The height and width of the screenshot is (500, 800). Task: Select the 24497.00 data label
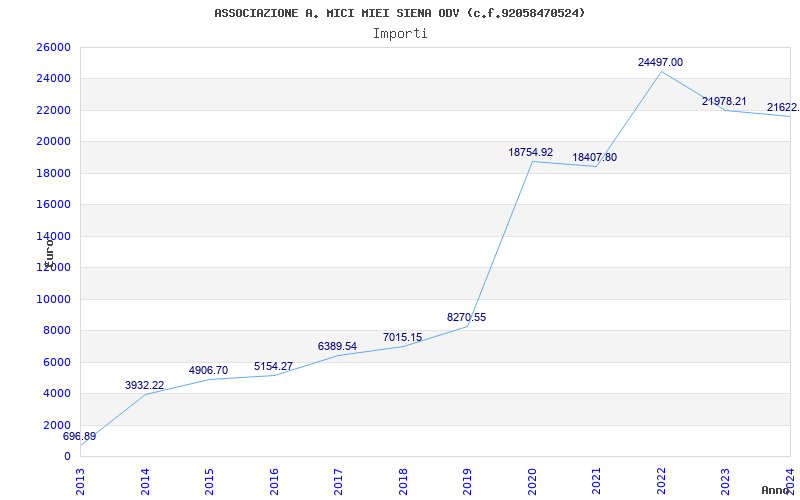(x=660, y=62)
